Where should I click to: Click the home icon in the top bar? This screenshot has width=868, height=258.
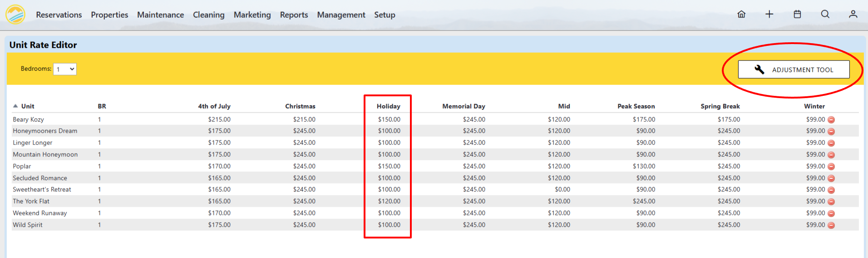point(741,14)
